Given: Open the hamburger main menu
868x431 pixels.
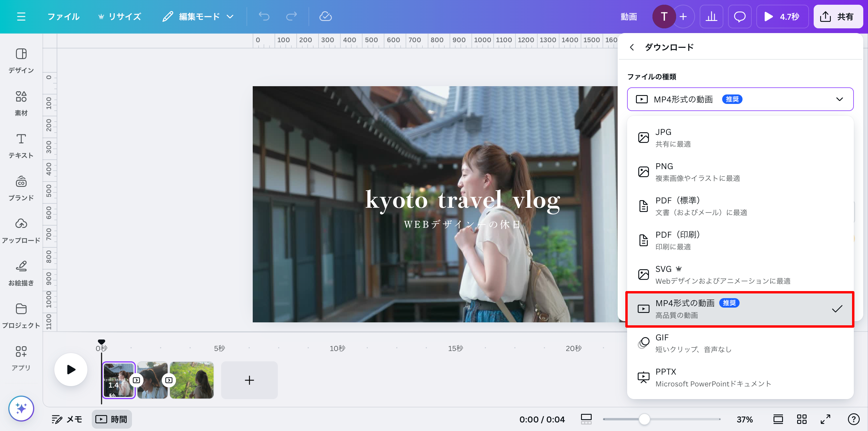Looking at the screenshot, I should coord(21,17).
